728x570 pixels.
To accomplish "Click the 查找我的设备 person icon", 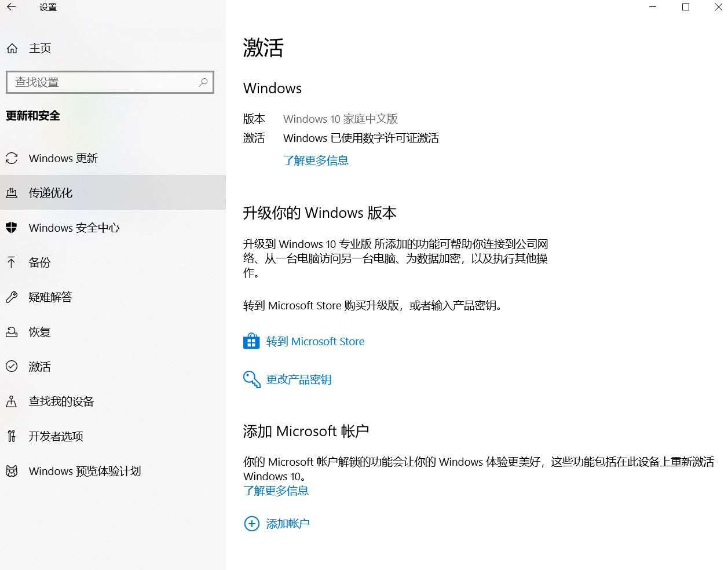I will (12, 401).
